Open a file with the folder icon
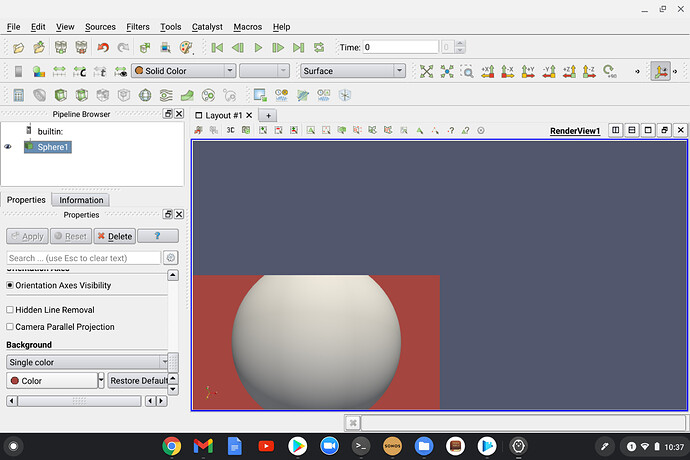This screenshot has height=460, width=690. click(18, 48)
